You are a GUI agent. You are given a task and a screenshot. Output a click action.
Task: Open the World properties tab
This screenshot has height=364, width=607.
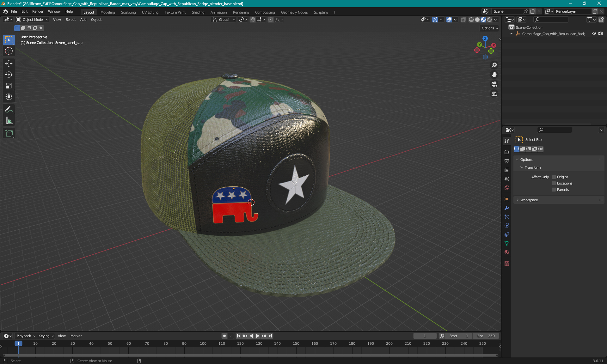(x=507, y=188)
